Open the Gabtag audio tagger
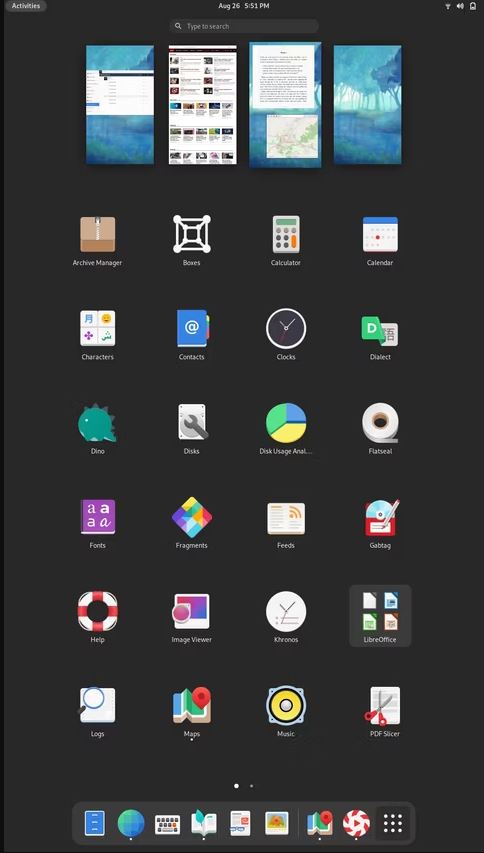484x853 pixels. pyautogui.click(x=380, y=523)
